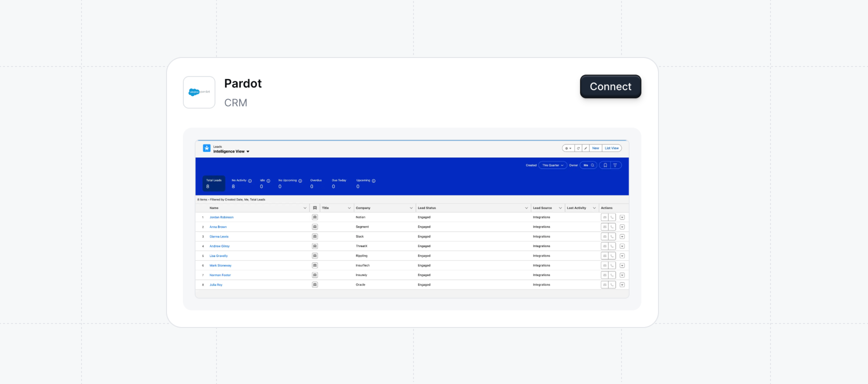The width and height of the screenshot is (868, 384).
Task: Toggle bookmark for Julia Roy
Action: [x=315, y=284]
